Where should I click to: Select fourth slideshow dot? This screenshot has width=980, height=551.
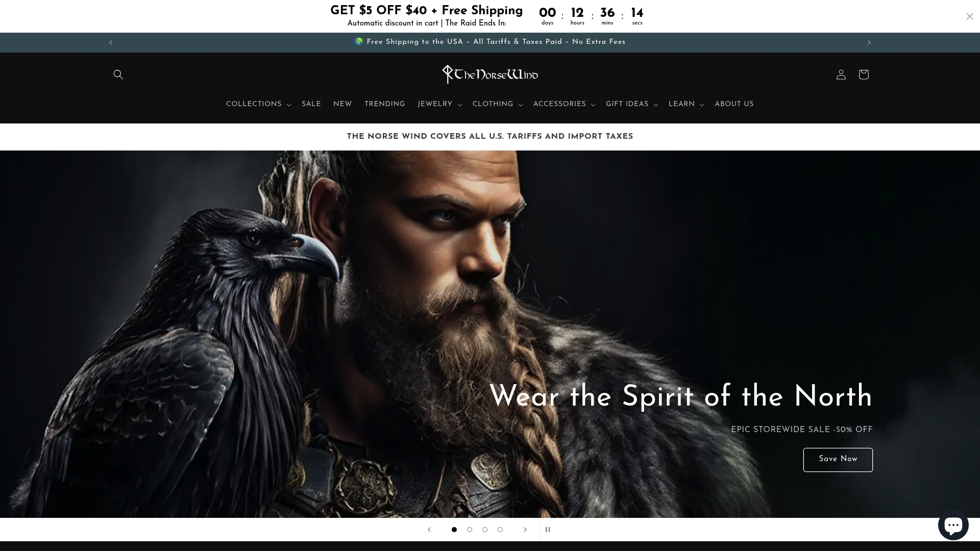click(x=500, y=530)
